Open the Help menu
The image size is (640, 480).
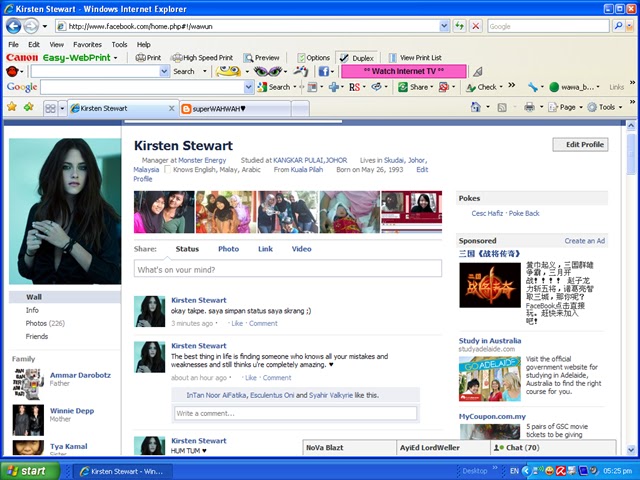pos(144,44)
